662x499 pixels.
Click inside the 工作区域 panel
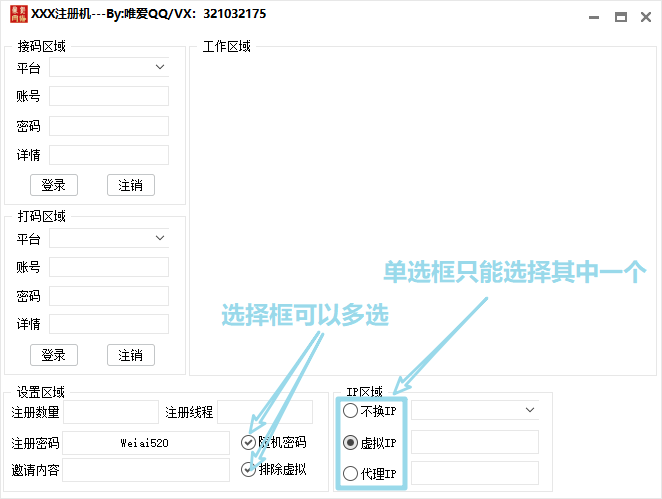[423, 211]
